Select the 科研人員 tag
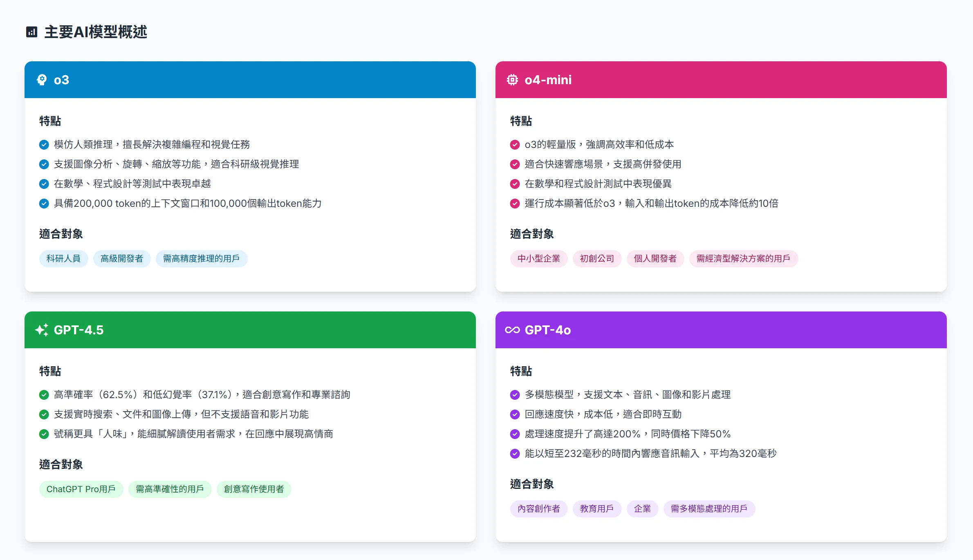This screenshot has width=973, height=560. click(x=64, y=259)
